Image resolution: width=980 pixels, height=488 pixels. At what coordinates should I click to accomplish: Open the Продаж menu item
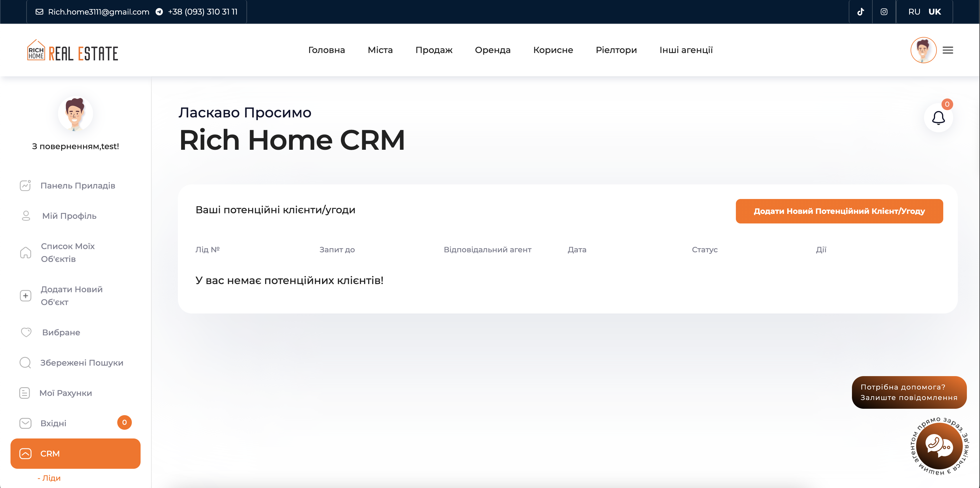pyautogui.click(x=434, y=50)
